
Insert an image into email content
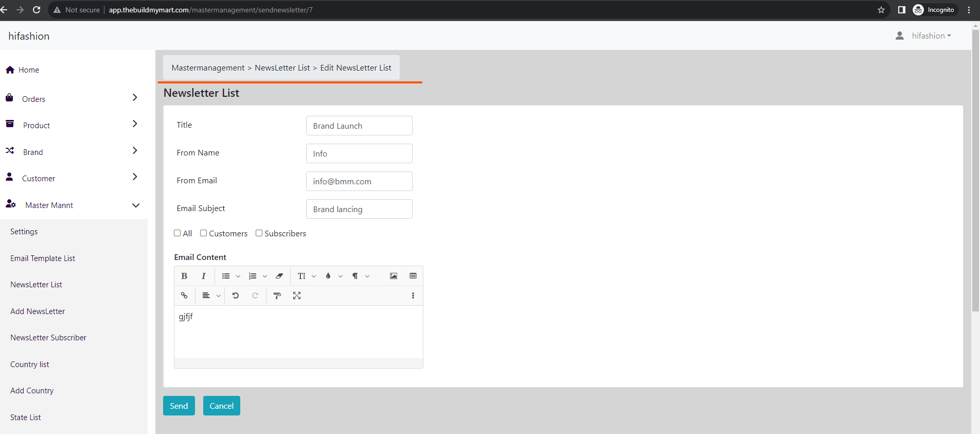click(394, 276)
